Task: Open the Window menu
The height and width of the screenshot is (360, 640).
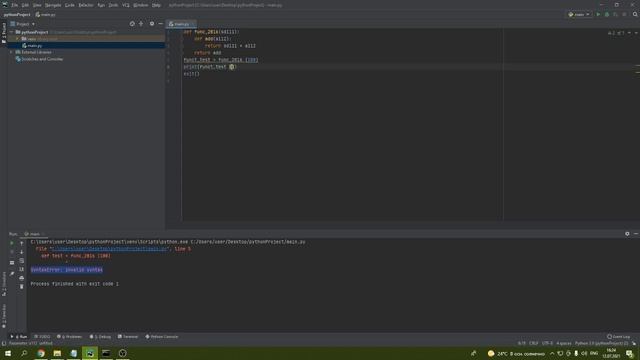Action: 141,5
